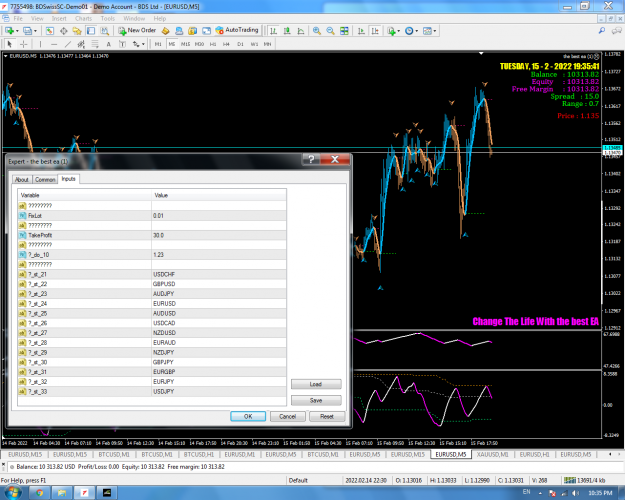Select the Text Label tool
This screenshot has width=625, height=500.
[x=122, y=44]
